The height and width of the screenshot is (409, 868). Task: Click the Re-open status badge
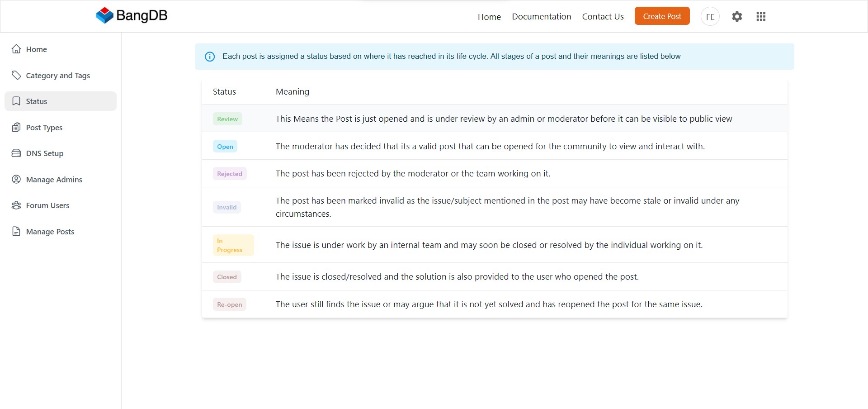230,304
